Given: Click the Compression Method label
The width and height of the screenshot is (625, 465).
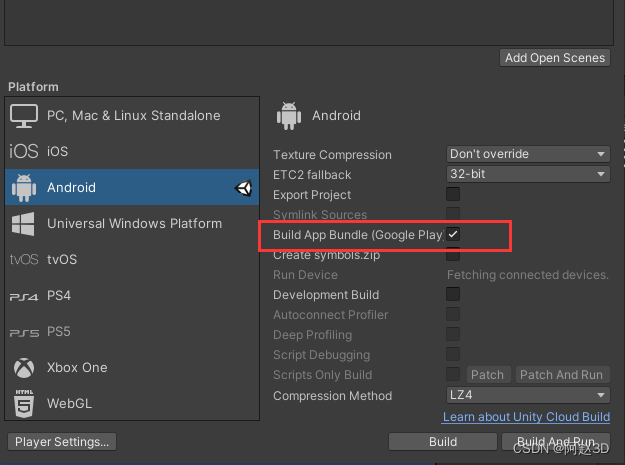Looking at the screenshot, I should point(332,396).
